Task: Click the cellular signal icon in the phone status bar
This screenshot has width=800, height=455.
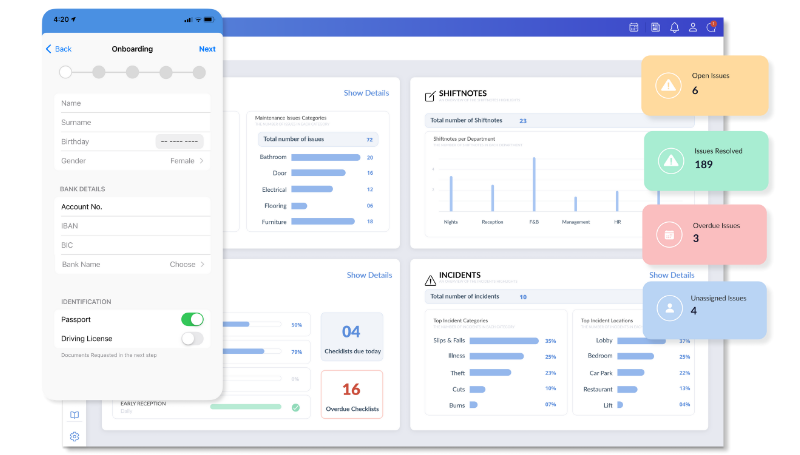Action: pos(188,19)
